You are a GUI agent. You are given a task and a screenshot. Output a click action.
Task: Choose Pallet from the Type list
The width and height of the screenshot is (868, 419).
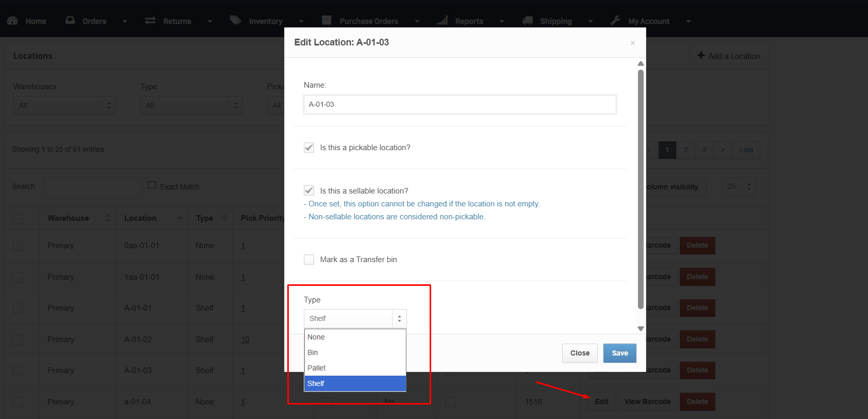point(317,368)
